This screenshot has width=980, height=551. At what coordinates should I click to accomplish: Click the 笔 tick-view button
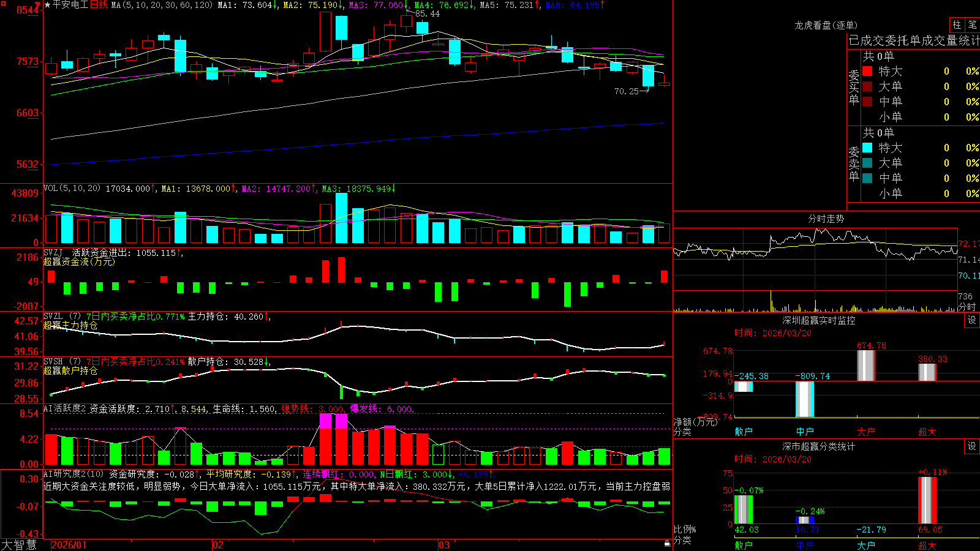tap(972, 25)
